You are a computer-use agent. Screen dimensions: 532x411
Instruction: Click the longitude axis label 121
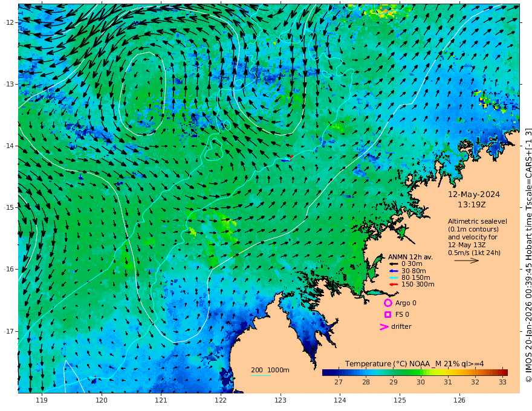pos(161,401)
